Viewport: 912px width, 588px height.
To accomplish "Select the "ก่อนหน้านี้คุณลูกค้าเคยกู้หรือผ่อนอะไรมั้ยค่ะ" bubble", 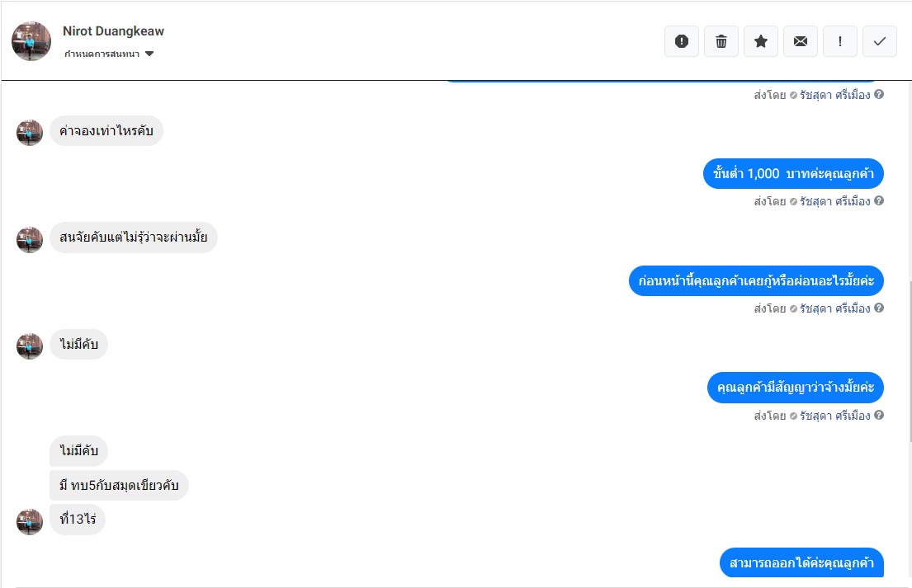I will pos(756,281).
